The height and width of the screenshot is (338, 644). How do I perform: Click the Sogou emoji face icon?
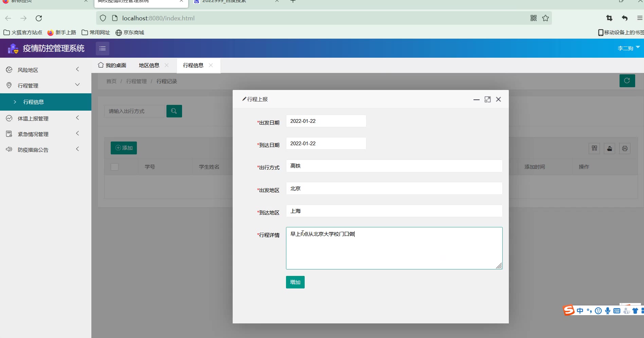pyautogui.click(x=598, y=311)
